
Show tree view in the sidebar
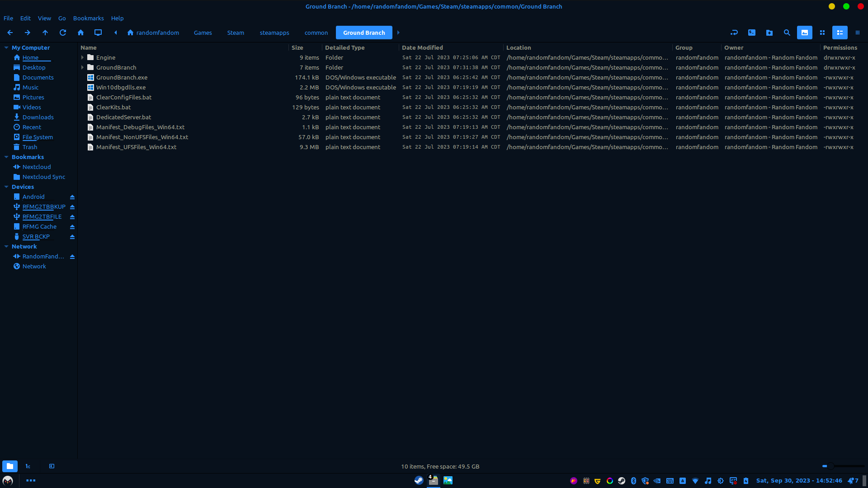[28, 466]
